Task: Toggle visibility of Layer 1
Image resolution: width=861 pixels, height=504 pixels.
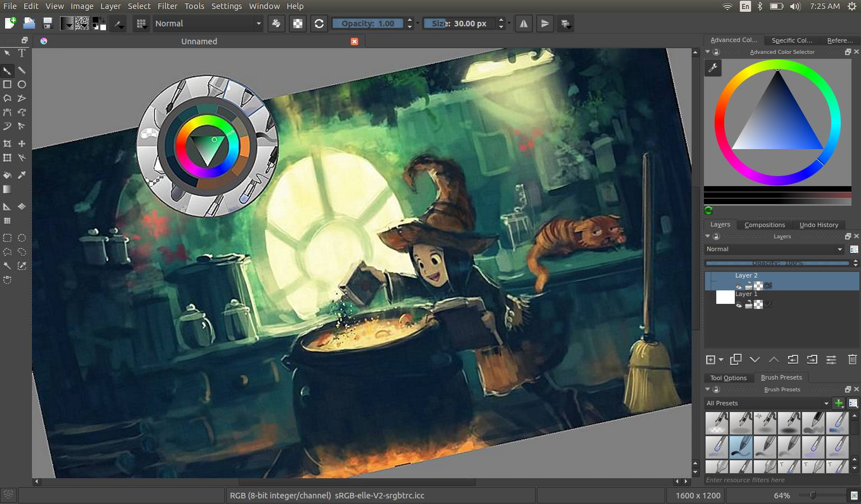Action: (x=739, y=306)
